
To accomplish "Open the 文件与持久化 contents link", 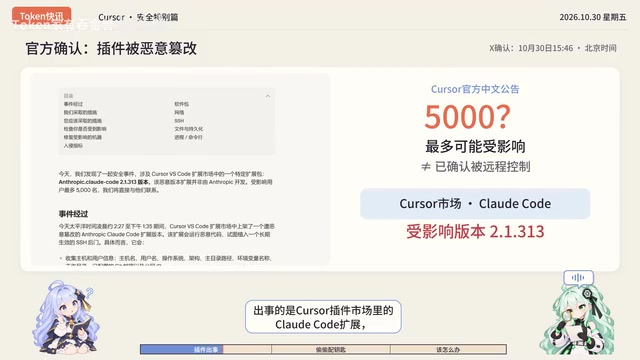I will coord(189,129).
